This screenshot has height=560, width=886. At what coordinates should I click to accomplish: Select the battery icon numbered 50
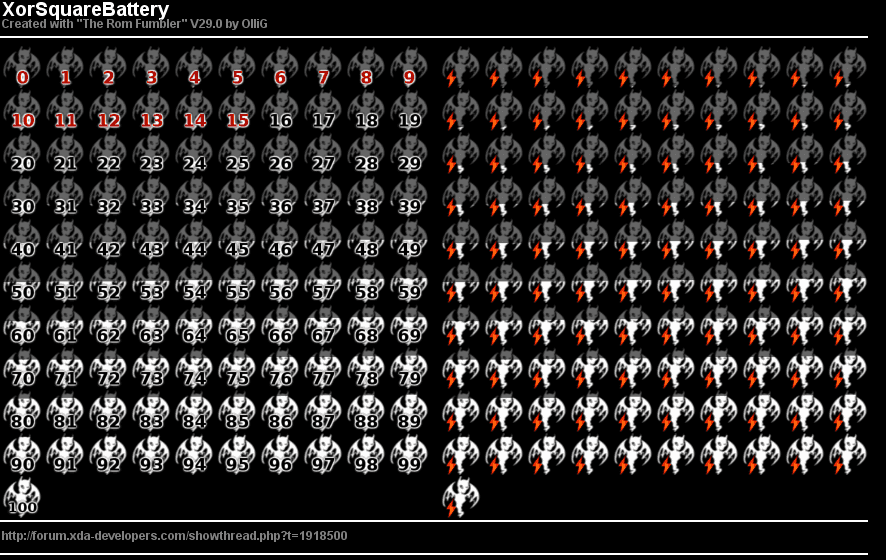pyautogui.click(x=22, y=283)
